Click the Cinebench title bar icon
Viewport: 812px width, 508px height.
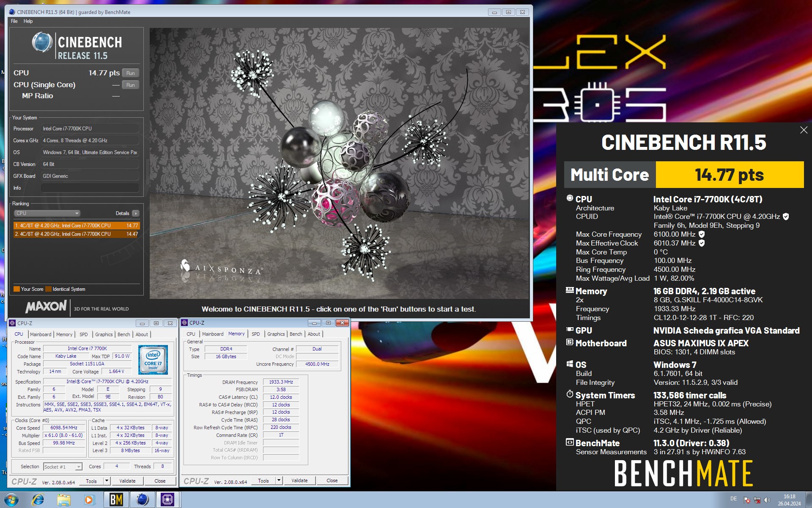(x=12, y=12)
